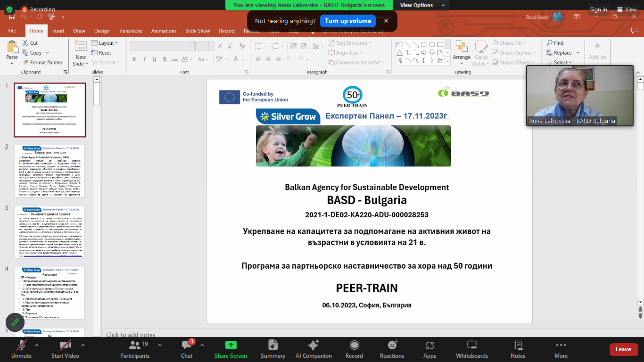Image resolution: width=644 pixels, height=362 pixels.
Task: Open PowerPoint File tab
Action: (x=12, y=31)
